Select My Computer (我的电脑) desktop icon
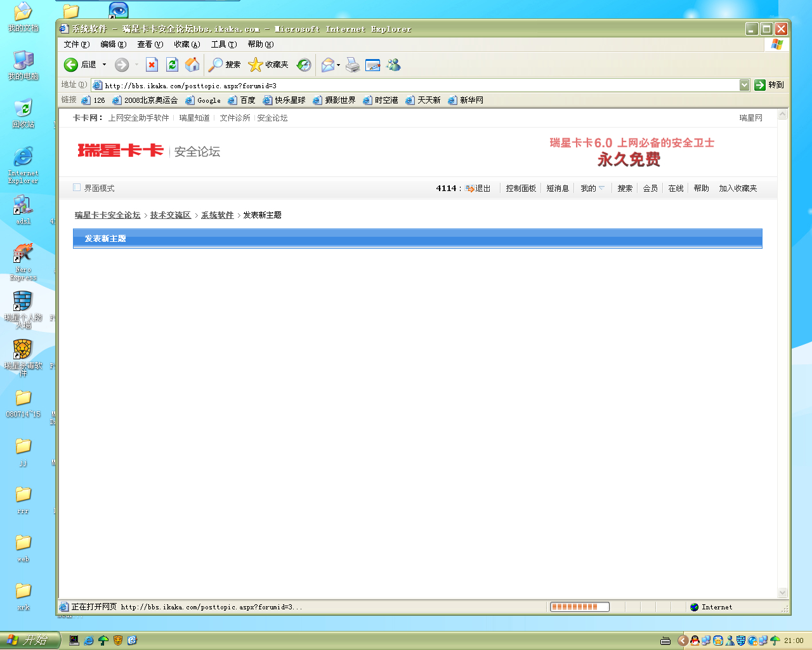The height and width of the screenshot is (650, 812). click(23, 65)
